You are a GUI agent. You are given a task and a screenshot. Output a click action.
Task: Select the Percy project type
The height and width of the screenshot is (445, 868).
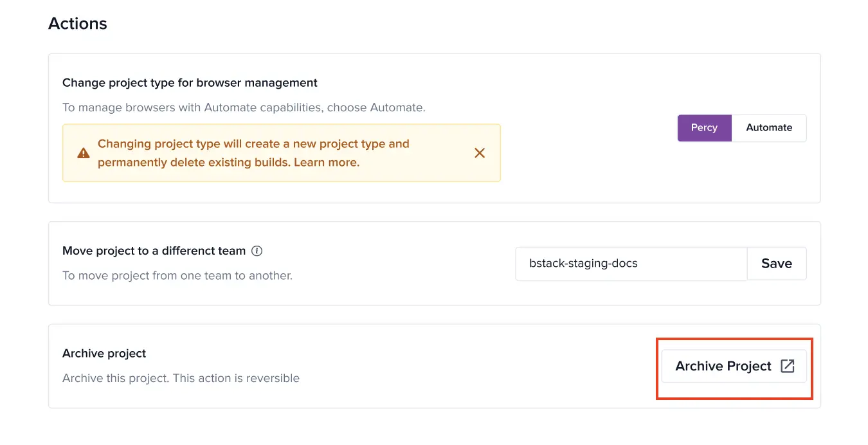(x=704, y=127)
